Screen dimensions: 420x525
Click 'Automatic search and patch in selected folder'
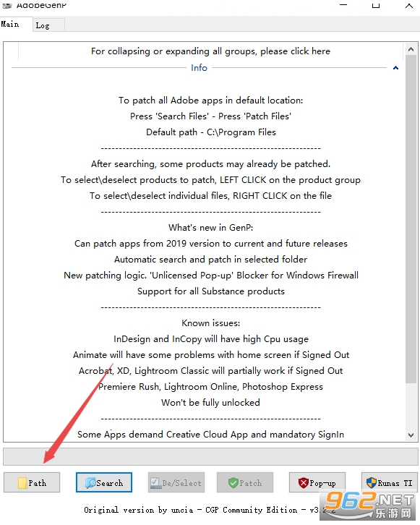210,260
